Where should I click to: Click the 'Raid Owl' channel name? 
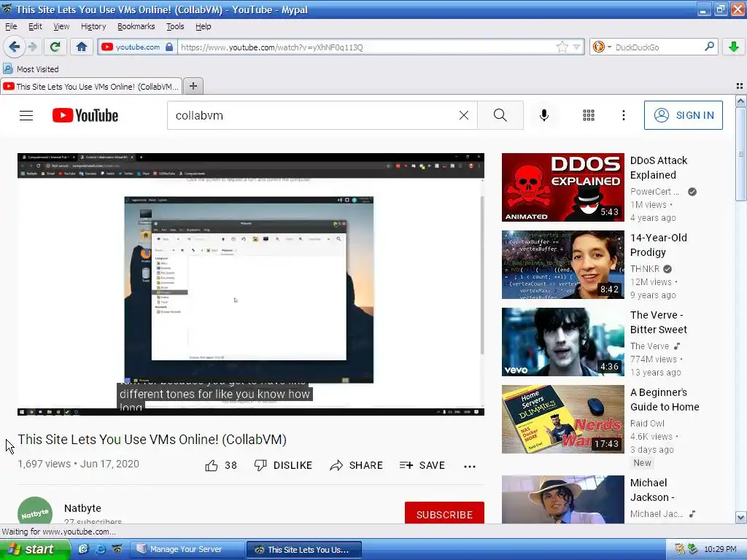pyautogui.click(x=647, y=424)
